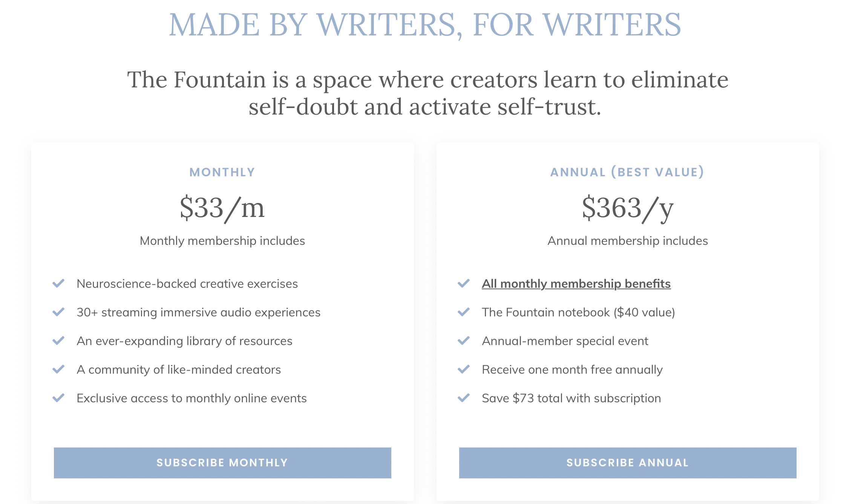Click checkmark next to Receive one month free
This screenshot has height=504, width=852.
click(x=464, y=369)
